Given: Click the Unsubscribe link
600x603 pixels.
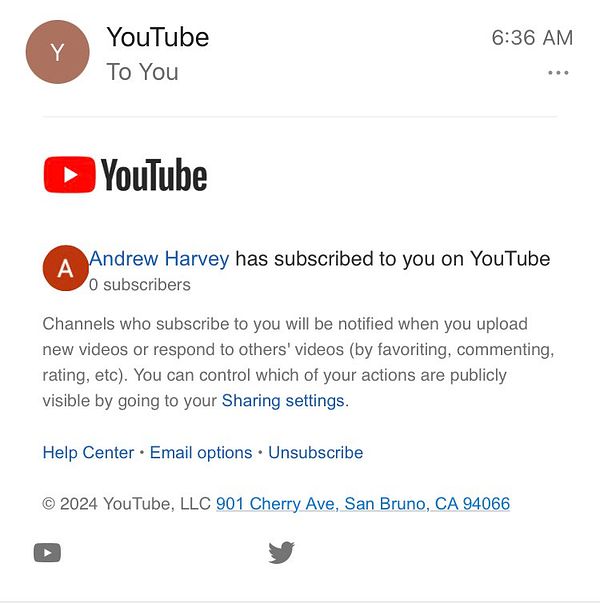Looking at the screenshot, I should (316, 452).
